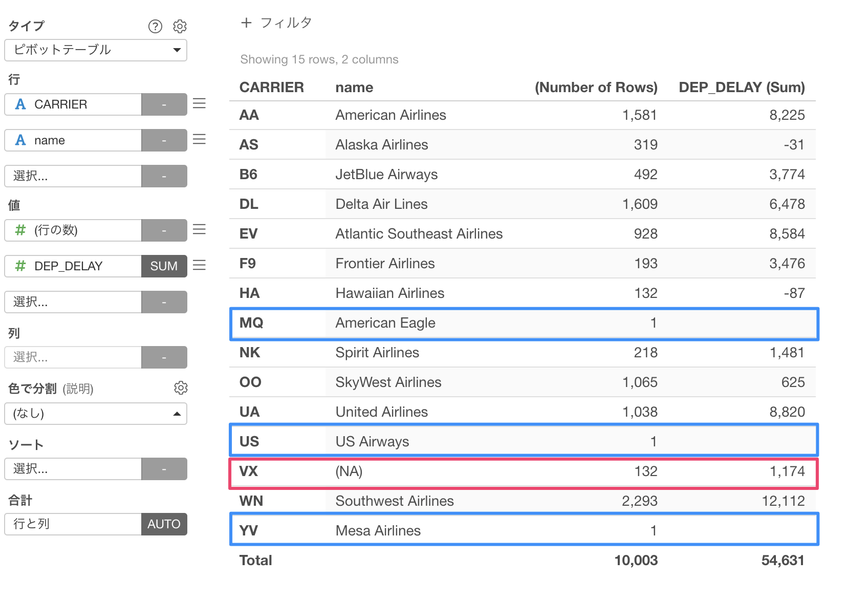Image resolution: width=868 pixels, height=602 pixels.
Task: Select the Southwest Airlines name cell
Action: 395,501
